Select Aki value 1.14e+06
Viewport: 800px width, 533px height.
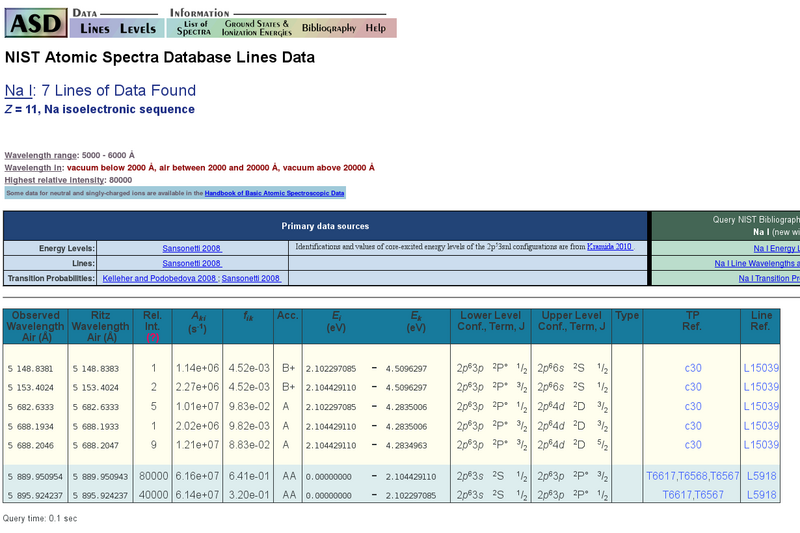tap(197, 368)
